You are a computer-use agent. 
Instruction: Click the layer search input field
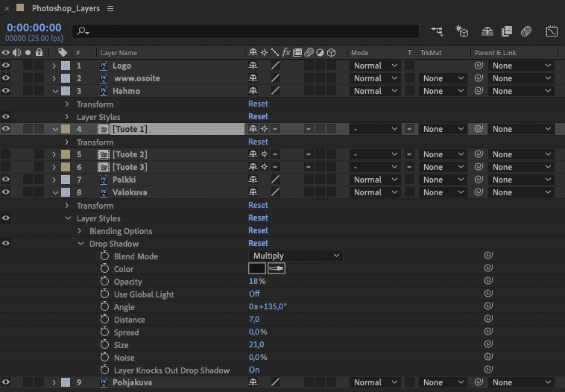(246, 31)
